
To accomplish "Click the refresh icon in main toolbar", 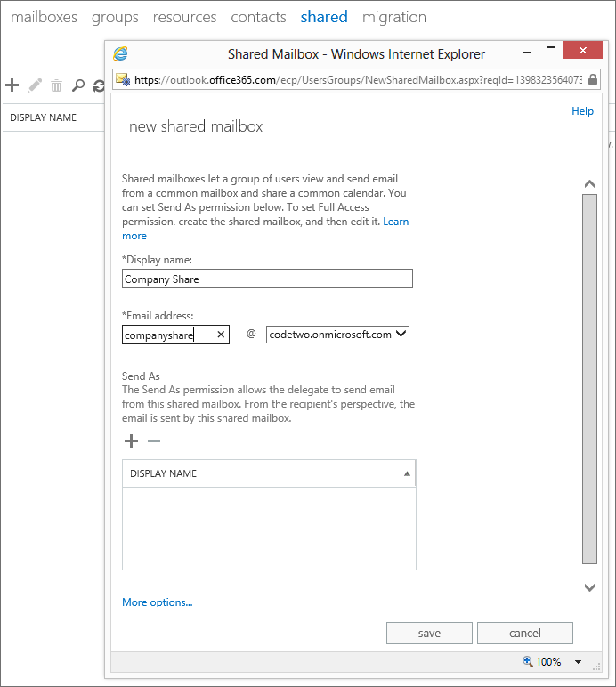I will point(99,85).
